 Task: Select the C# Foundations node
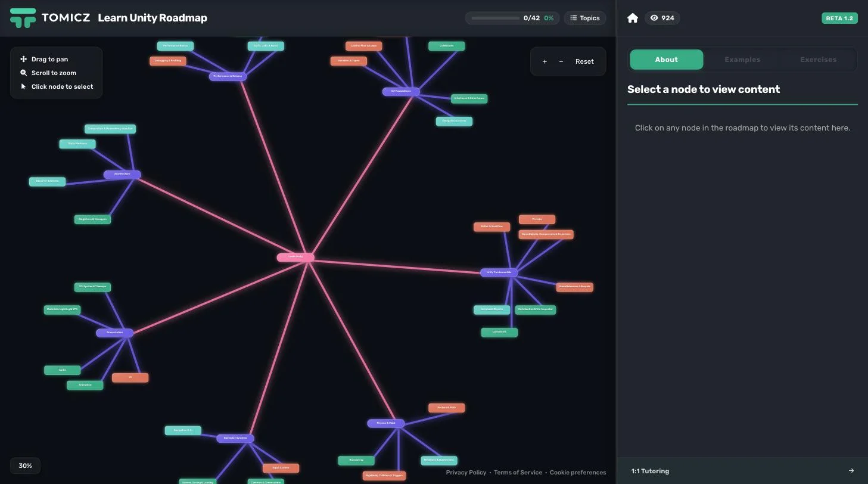[401, 91]
